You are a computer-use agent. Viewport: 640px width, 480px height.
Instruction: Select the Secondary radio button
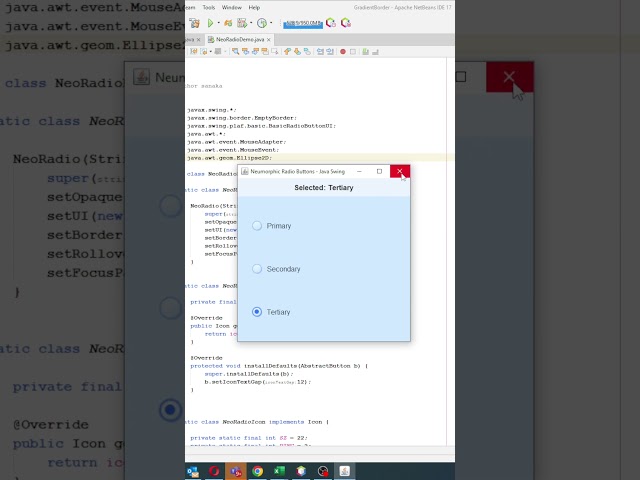257,269
